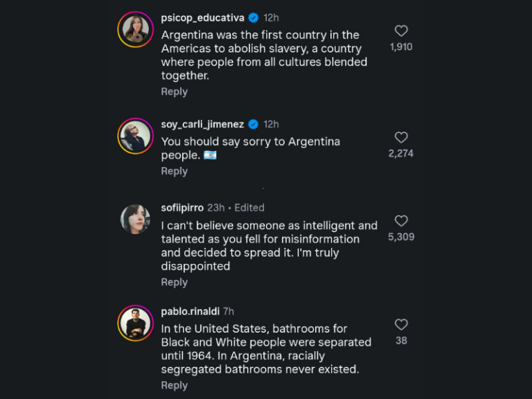This screenshot has height=399, width=532.
Task: Reply to soy_carli_jimenez's sorry comment
Action: click(174, 171)
